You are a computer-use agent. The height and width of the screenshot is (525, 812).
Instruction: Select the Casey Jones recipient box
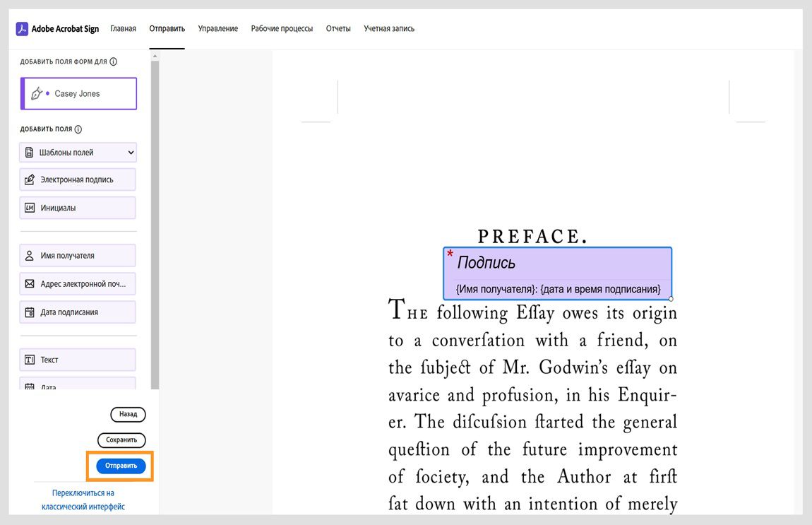pyautogui.click(x=78, y=94)
